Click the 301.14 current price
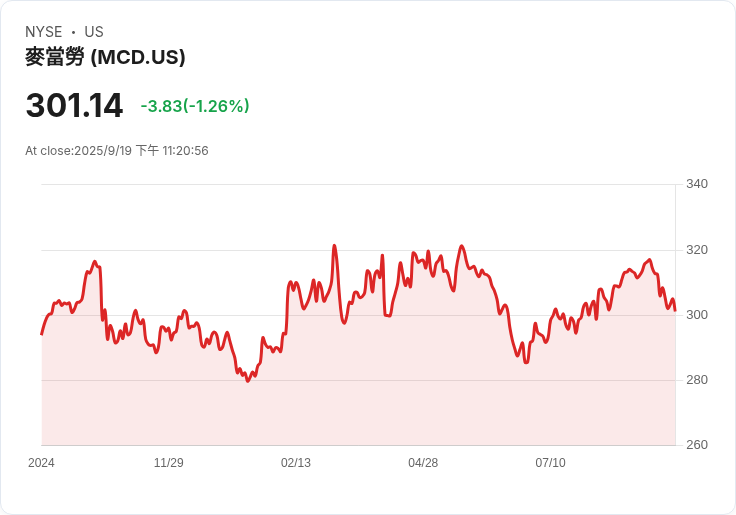736x515 pixels. [x=74, y=106]
